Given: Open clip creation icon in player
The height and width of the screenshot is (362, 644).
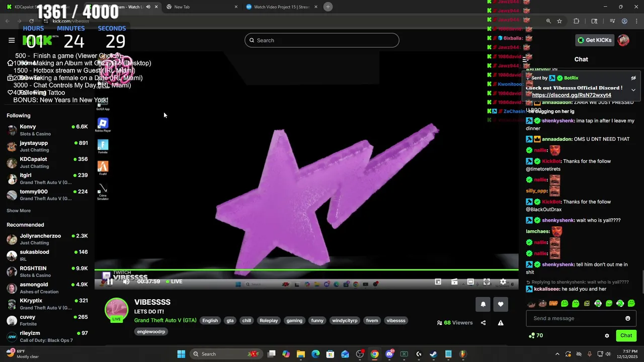Looking at the screenshot, I should click(x=454, y=282).
